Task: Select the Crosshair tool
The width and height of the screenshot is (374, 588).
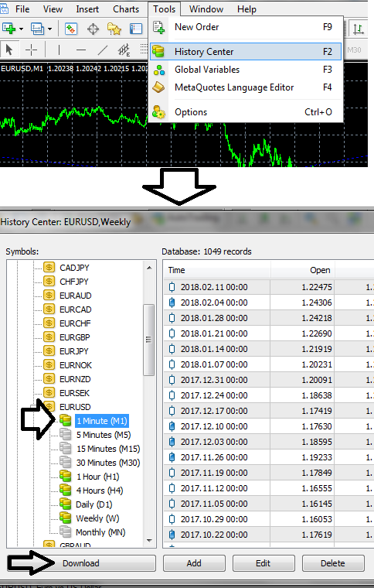Action: tap(31, 50)
